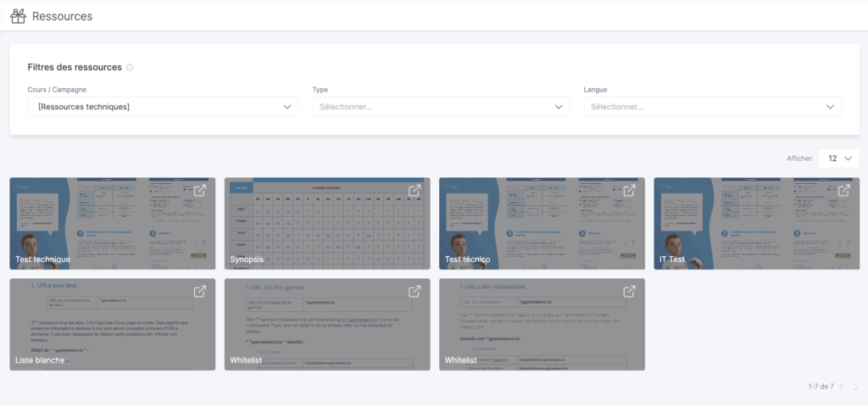The image size is (868, 406).
Task: Open Test técnico resource via external link icon
Action: [630, 191]
